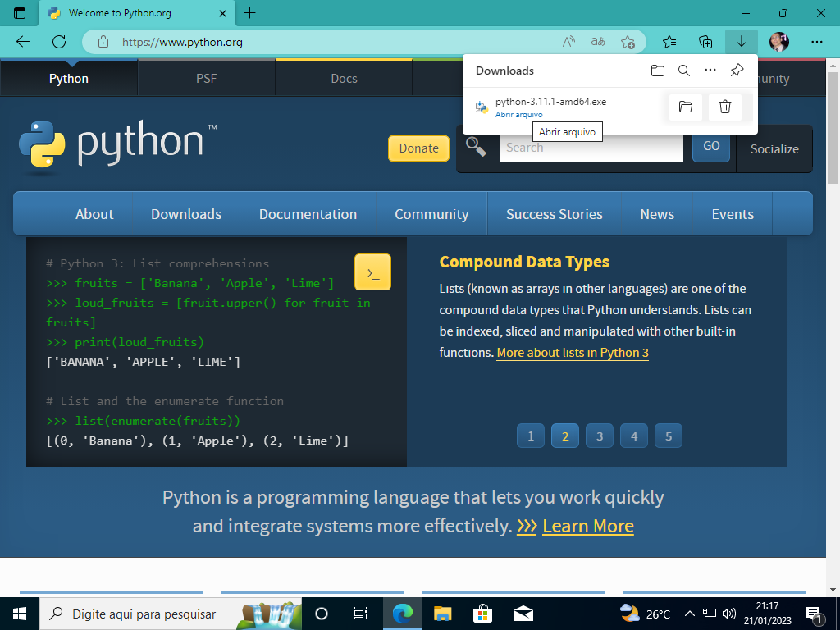Open the Learn More link
The height and width of the screenshot is (630, 840).
pos(587,526)
